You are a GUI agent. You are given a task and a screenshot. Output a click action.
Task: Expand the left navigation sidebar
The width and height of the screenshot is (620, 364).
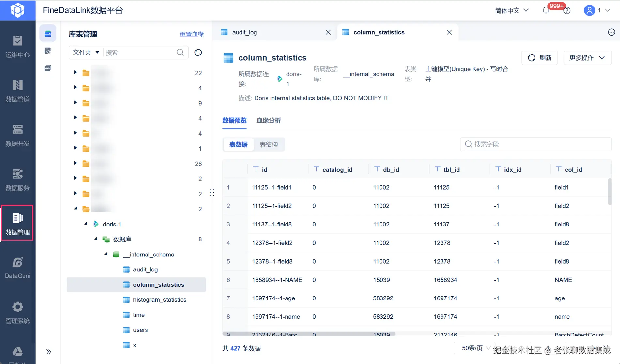point(48,352)
